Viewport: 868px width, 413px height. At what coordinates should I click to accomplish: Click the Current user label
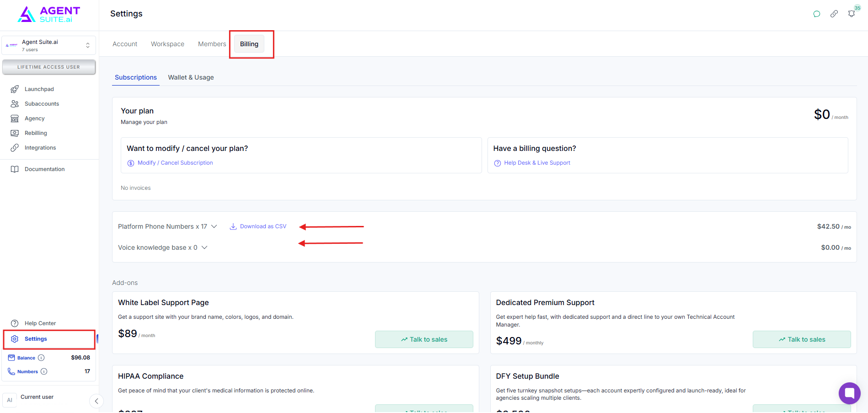point(37,397)
